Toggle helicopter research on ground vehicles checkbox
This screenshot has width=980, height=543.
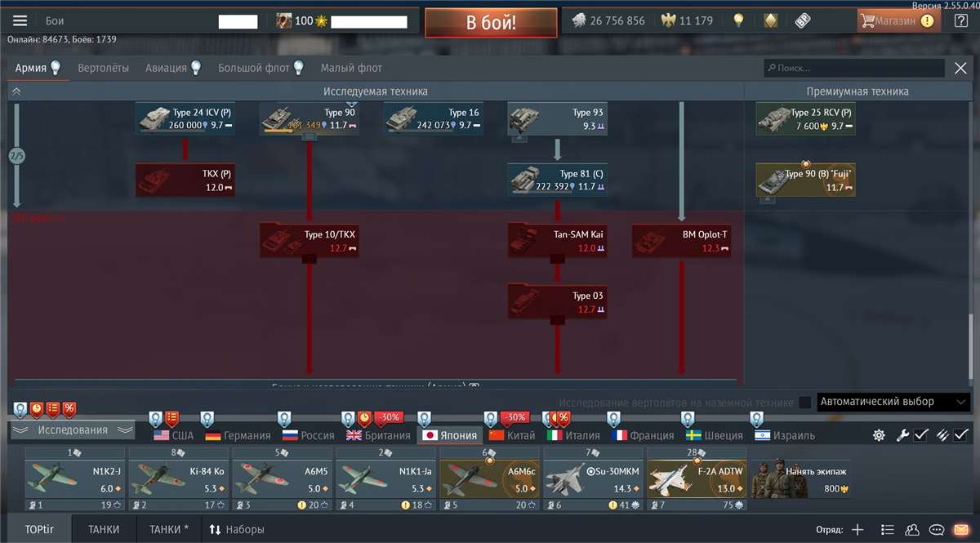(x=805, y=403)
